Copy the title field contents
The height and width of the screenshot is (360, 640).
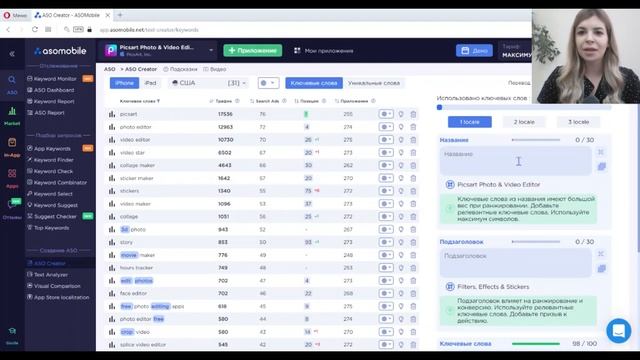tap(602, 167)
